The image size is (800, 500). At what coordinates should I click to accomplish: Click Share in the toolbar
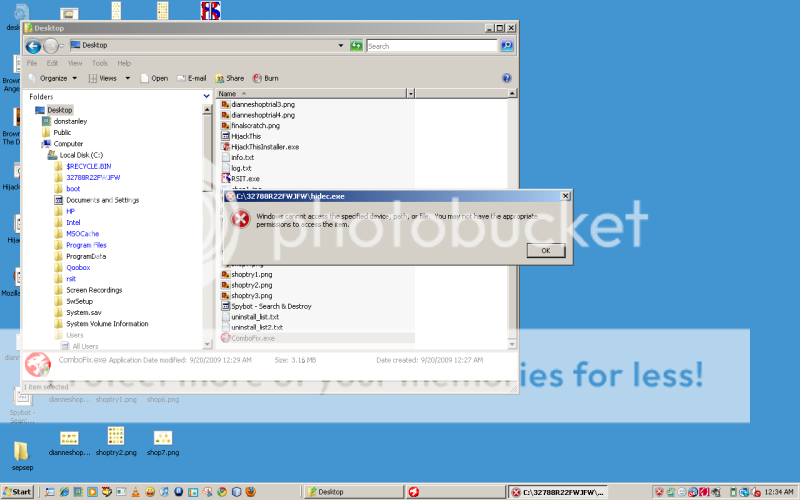pyautogui.click(x=229, y=78)
